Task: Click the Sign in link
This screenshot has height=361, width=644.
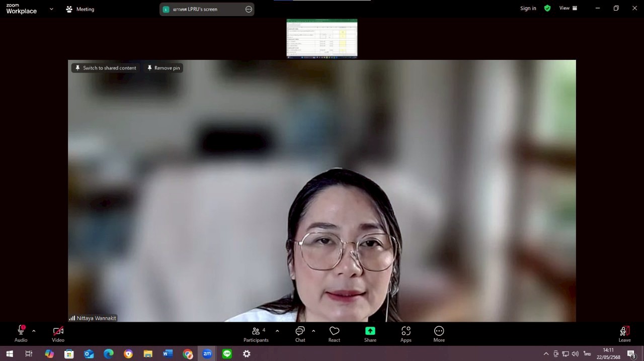Action: pyautogui.click(x=528, y=9)
